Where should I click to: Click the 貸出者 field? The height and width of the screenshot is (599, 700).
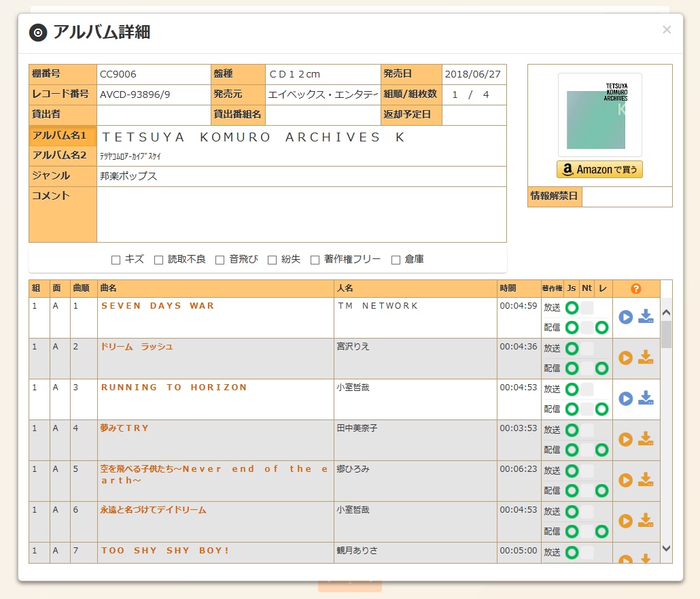coord(154,115)
